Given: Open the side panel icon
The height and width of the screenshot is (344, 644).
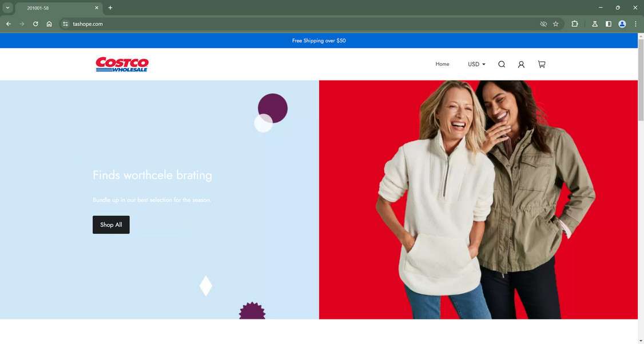Looking at the screenshot, I should pos(608,24).
